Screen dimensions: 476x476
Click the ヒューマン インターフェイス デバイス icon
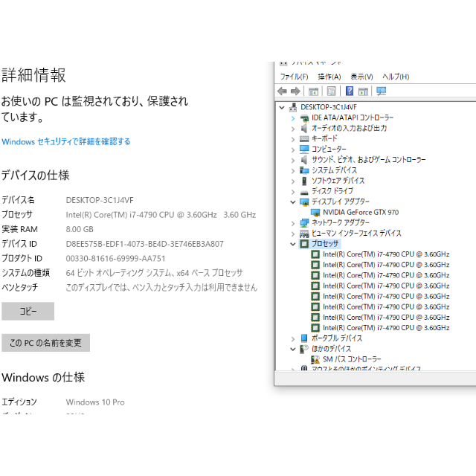(304, 234)
